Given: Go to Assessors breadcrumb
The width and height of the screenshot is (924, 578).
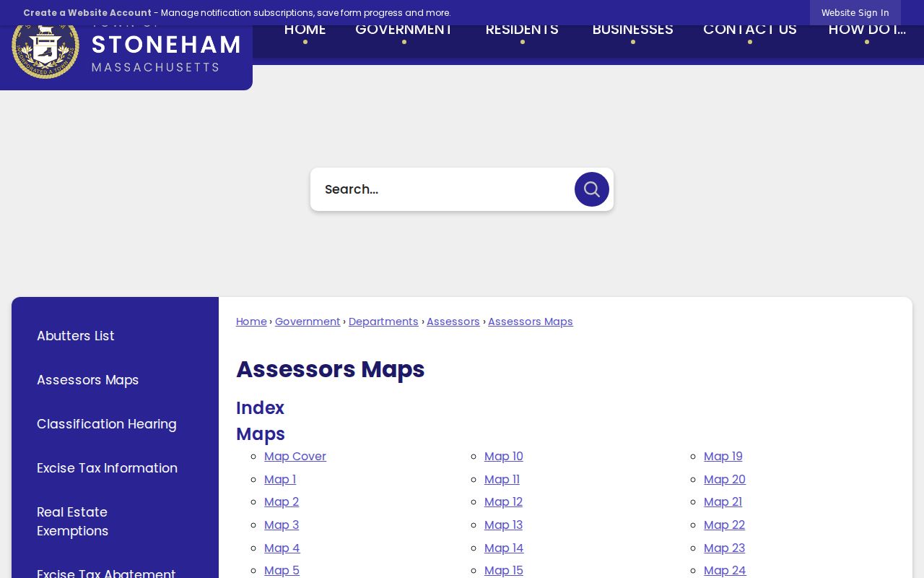Looking at the screenshot, I should [453, 322].
